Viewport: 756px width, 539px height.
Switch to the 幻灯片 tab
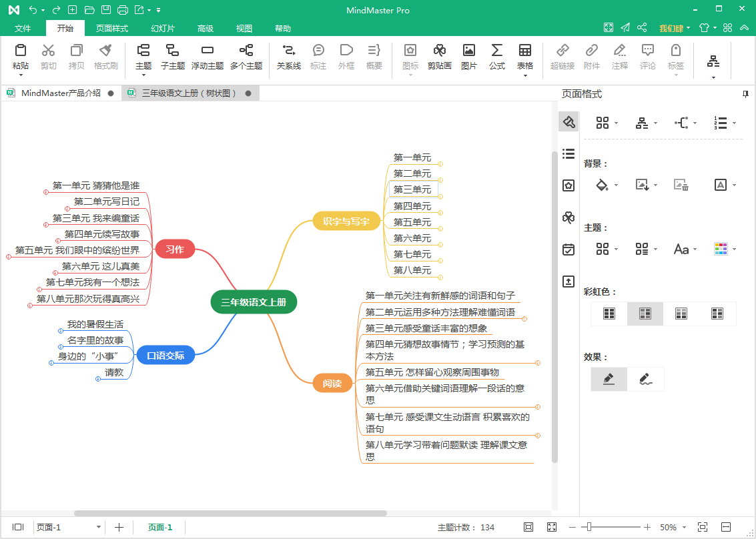163,29
